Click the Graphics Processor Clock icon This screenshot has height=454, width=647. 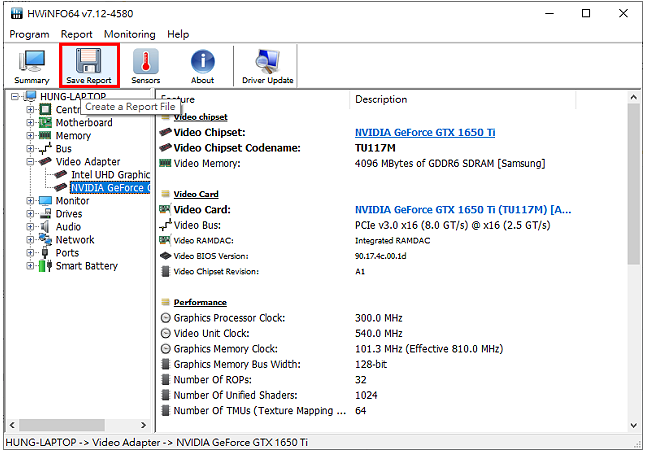point(165,318)
